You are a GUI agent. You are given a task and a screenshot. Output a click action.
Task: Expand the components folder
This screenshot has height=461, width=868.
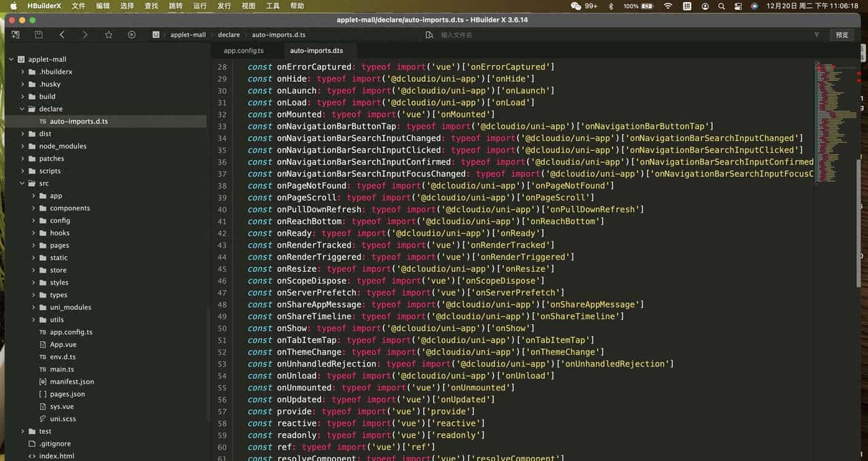(34, 208)
